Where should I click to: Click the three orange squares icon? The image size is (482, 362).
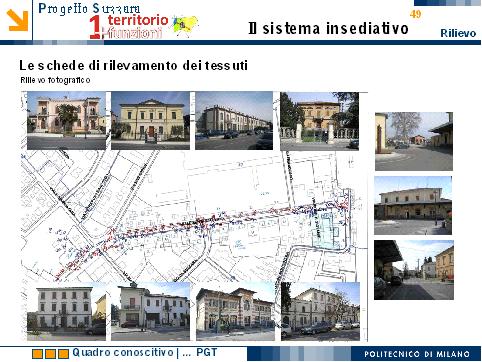tap(50, 353)
